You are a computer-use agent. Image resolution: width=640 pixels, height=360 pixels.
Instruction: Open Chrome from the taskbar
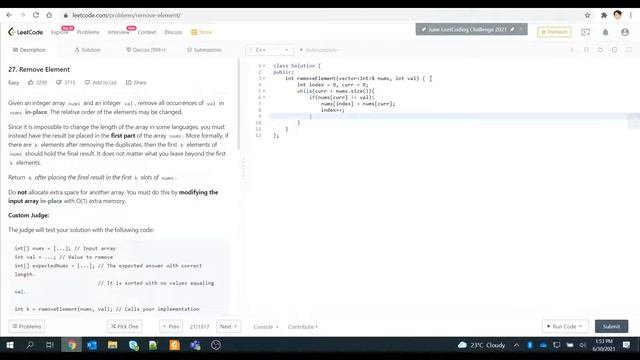71,345
